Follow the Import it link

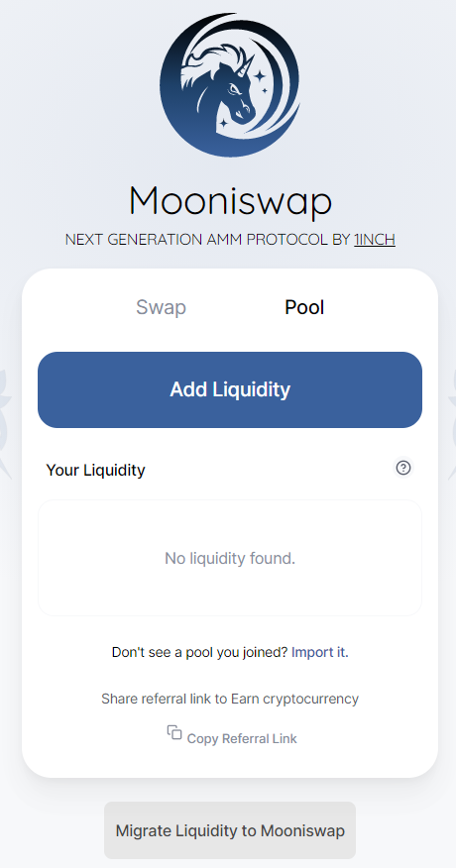[x=320, y=652]
